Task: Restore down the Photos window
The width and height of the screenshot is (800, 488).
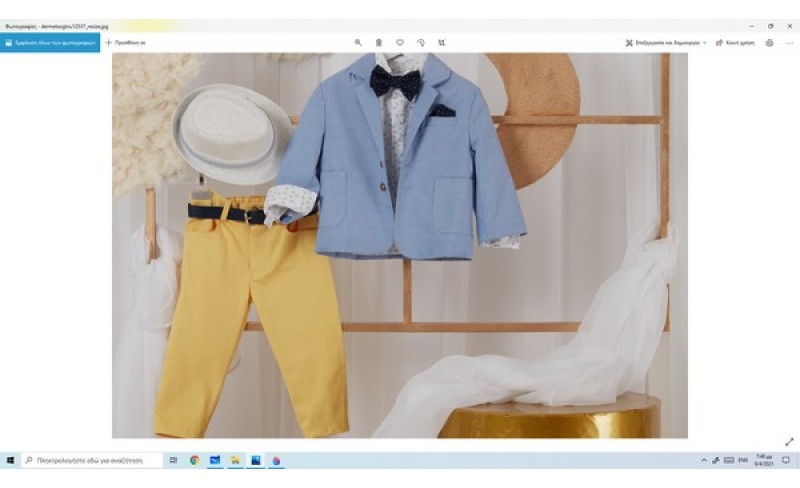Action: (x=770, y=26)
